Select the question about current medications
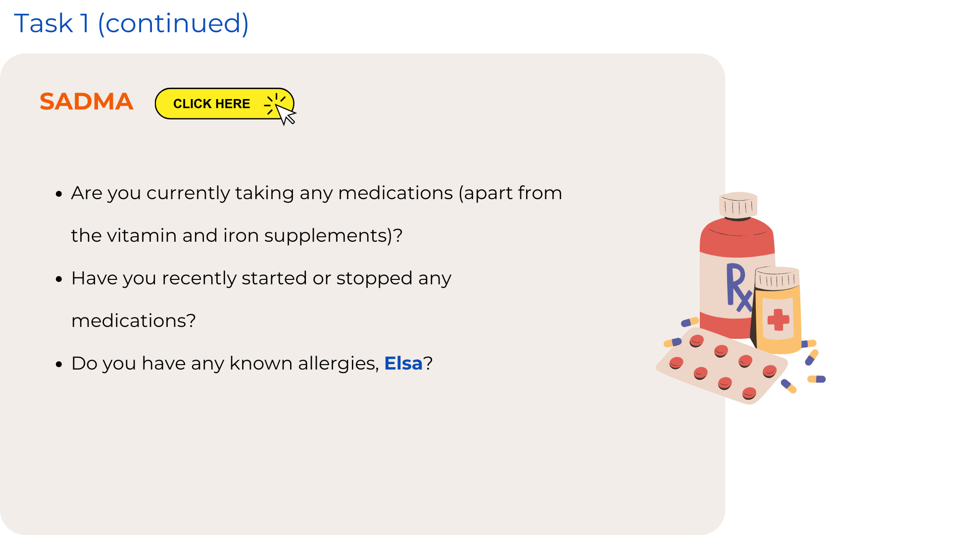The width and height of the screenshot is (980, 535). point(317,214)
